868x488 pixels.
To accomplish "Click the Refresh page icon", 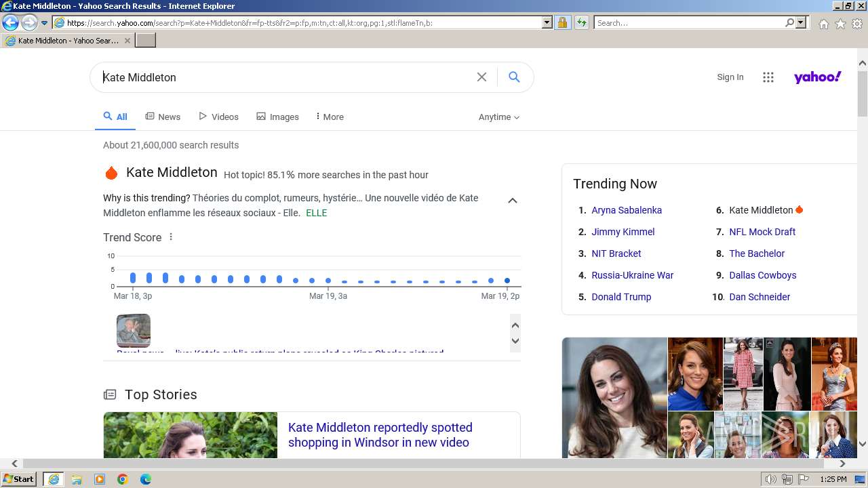I will point(581,23).
